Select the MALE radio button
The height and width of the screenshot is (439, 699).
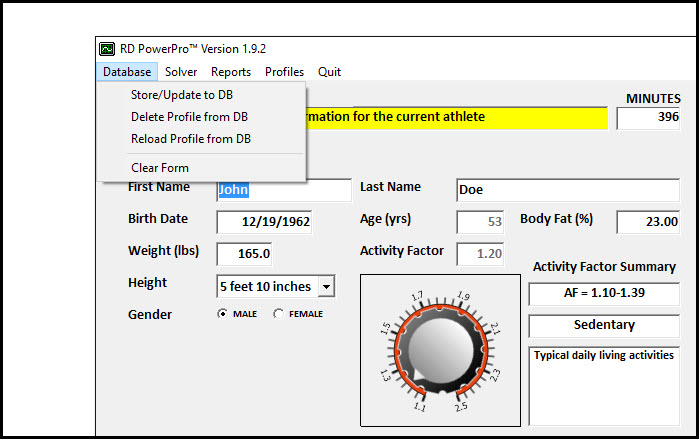coord(222,314)
